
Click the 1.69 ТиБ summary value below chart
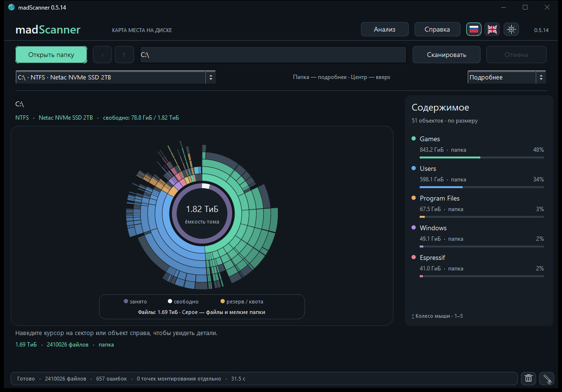pos(26,344)
